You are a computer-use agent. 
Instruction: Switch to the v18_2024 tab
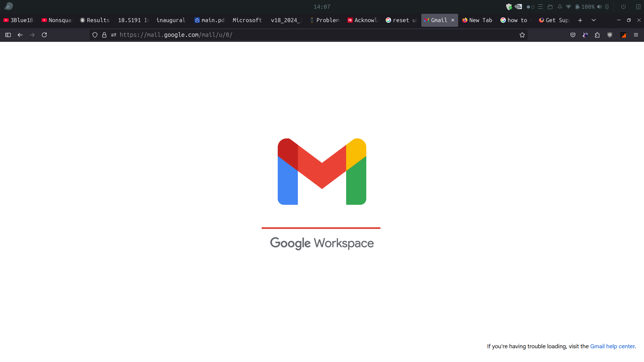click(x=286, y=20)
